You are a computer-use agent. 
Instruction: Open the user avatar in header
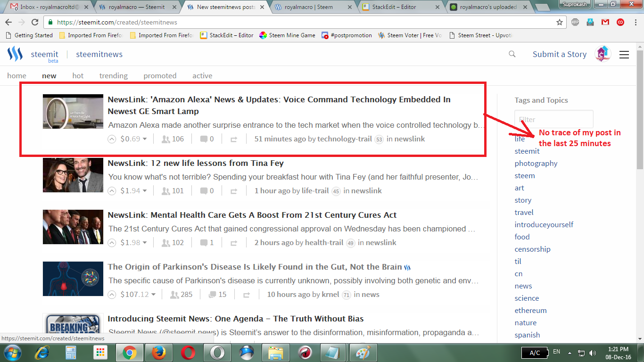tap(603, 54)
